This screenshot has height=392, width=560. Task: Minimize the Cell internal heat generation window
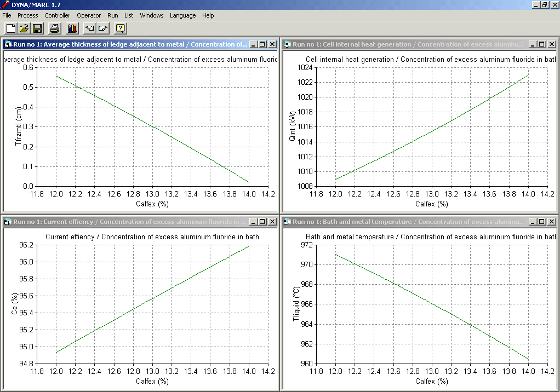533,44
